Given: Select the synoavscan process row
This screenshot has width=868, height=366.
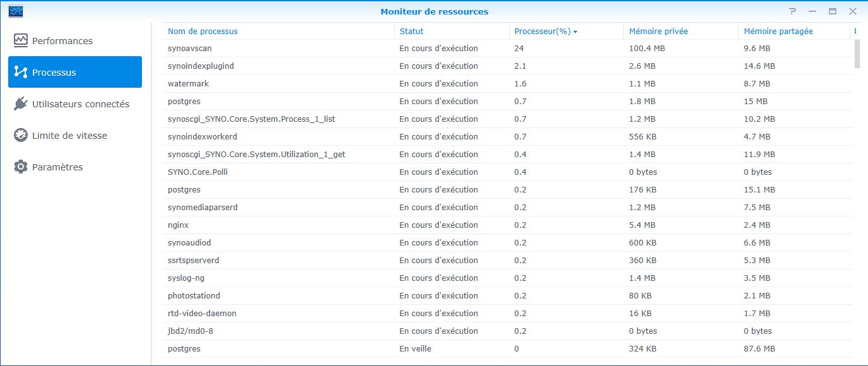Looking at the screenshot, I should pyautogui.click(x=508, y=48).
